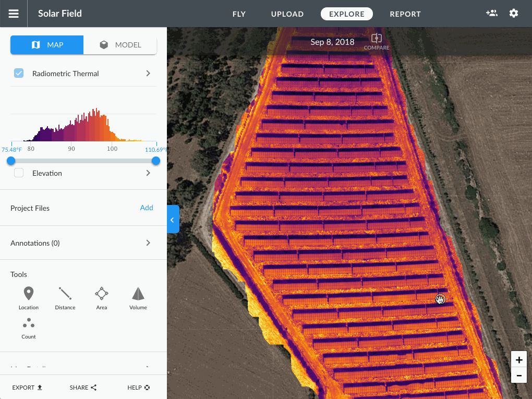Select the Location marker tool
The image size is (532, 399).
point(29,296)
